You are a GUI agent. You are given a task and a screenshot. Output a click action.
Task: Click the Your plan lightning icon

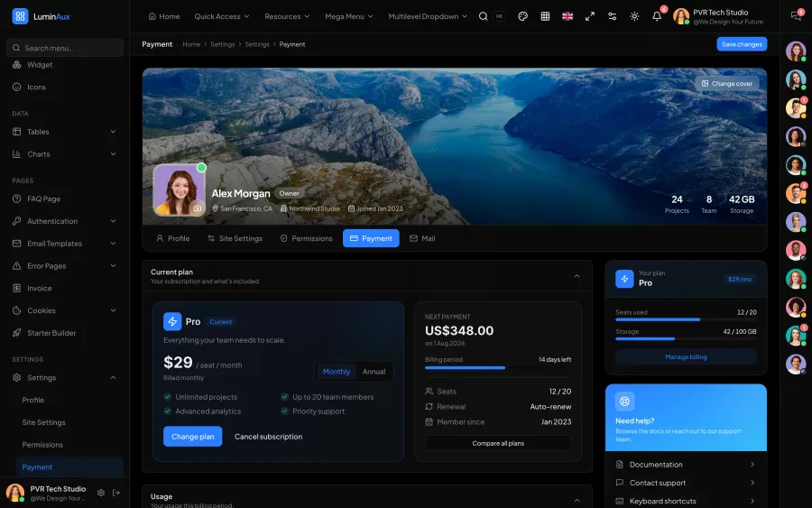[624, 279]
